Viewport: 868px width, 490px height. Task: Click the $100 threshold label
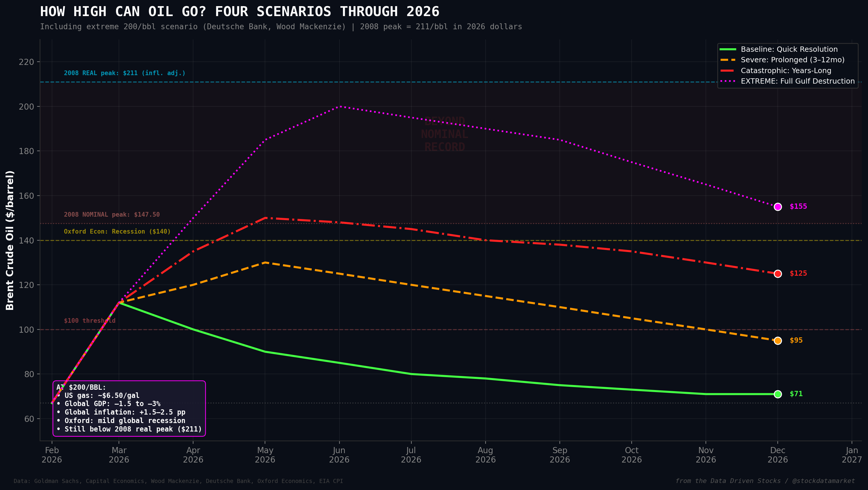point(89,321)
